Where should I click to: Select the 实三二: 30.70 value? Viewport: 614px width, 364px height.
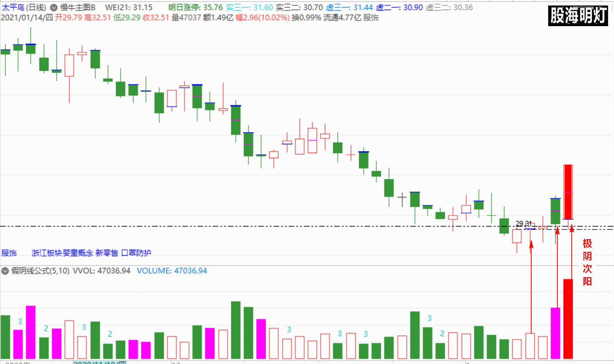pyautogui.click(x=299, y=8)
